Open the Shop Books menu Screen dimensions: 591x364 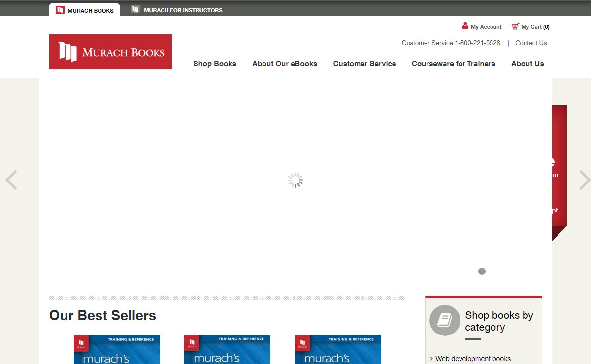[x=215, y=64]
